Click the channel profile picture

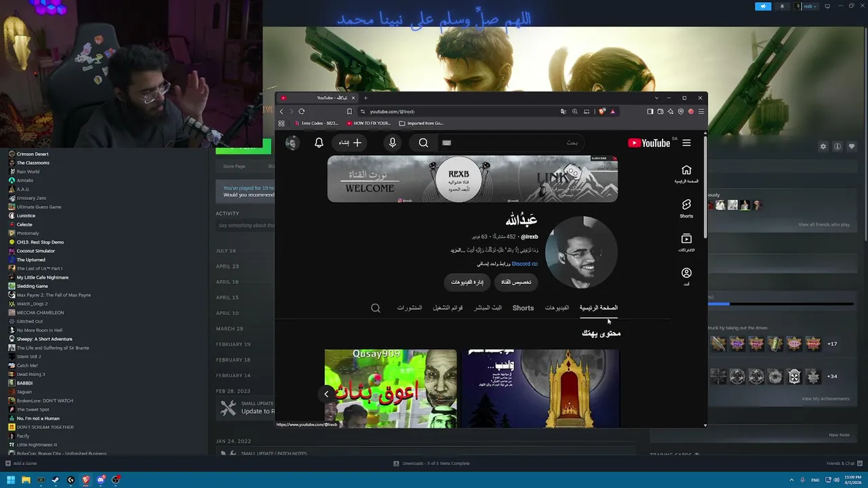581,253
